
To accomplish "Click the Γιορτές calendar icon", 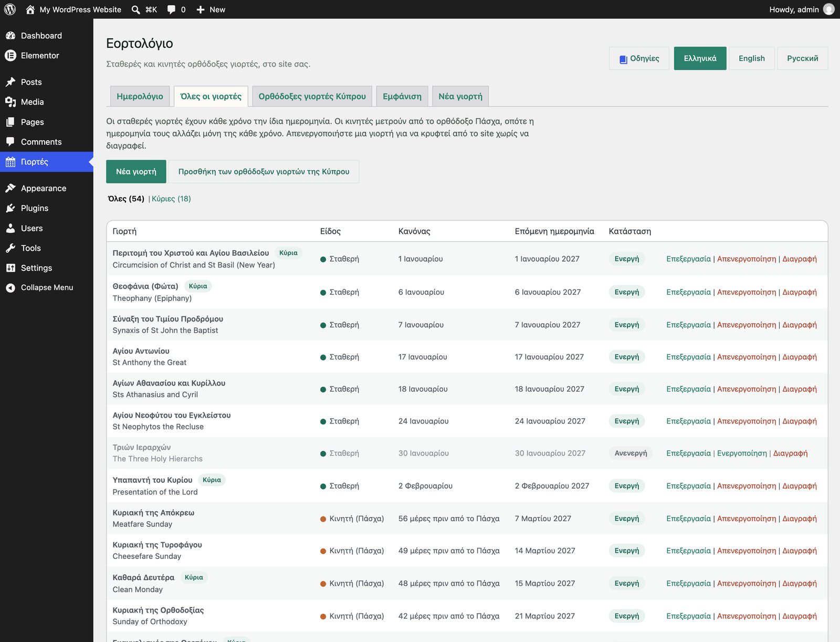I will click(x=10, y=162).
